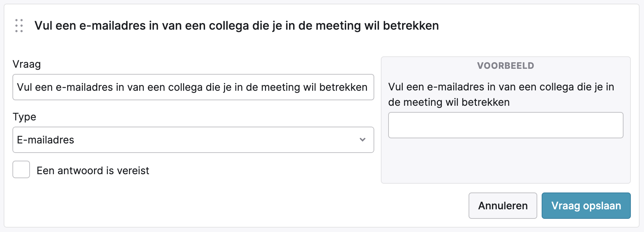Focus the preview email input field
Screen dimensions: 644x232
[505, 125]
